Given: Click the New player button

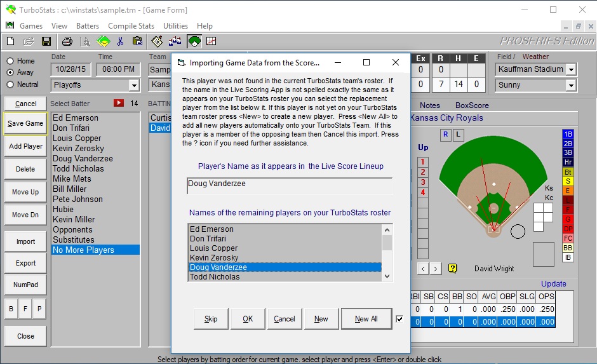Looking at the screenshot, I should (x=321, y=319).
